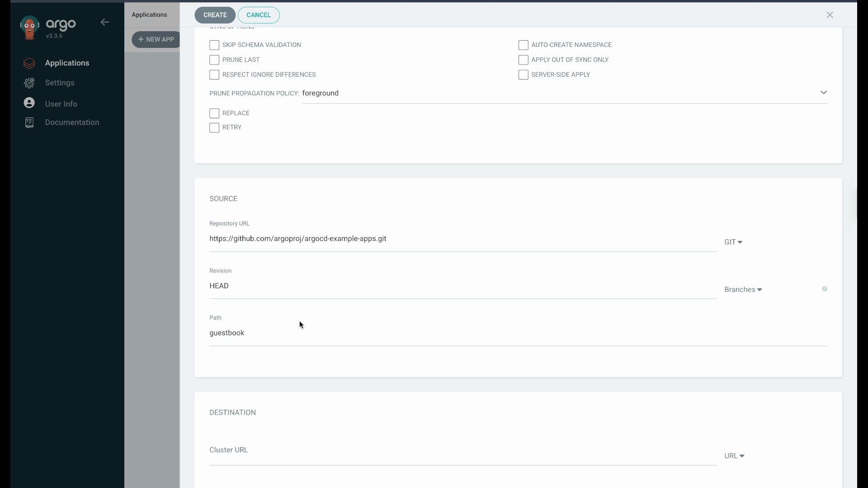Check Auto-Create Namespace option

[524, 45]
